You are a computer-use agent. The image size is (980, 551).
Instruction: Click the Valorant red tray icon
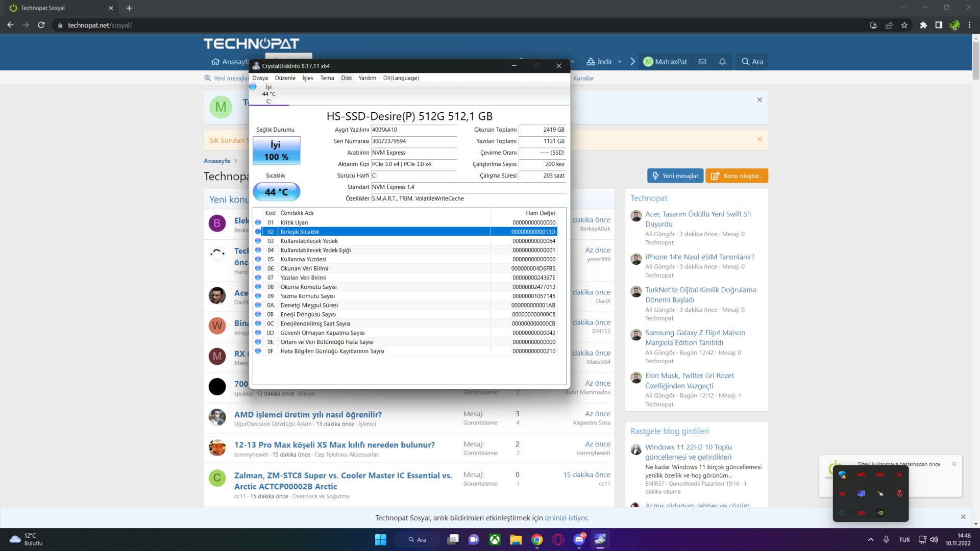[899, 493]
